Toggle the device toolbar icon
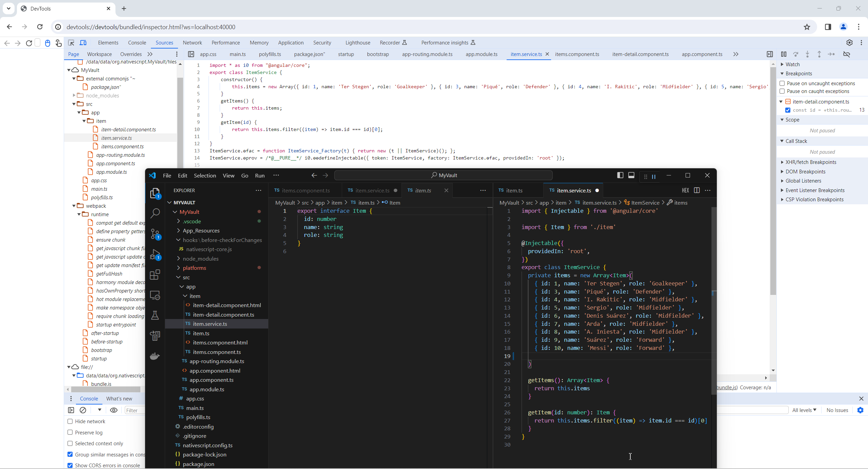Viewport: 868px width, 469px height. 83,43
